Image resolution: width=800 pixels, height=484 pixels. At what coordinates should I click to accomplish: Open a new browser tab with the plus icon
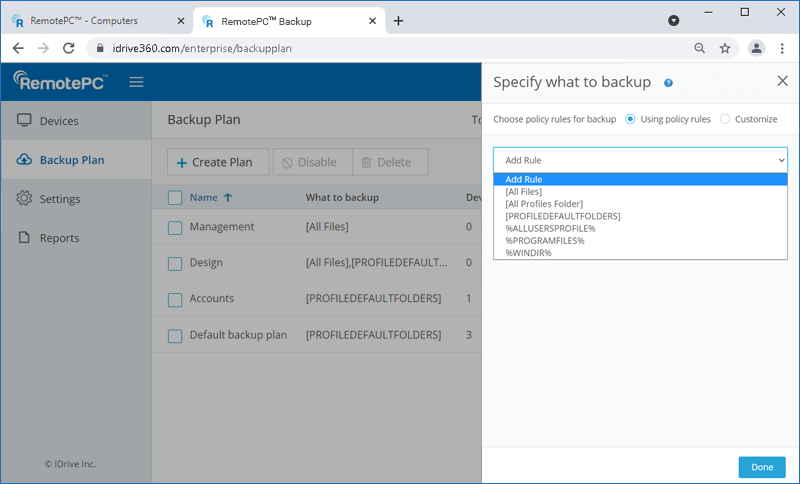coord(398,21)
